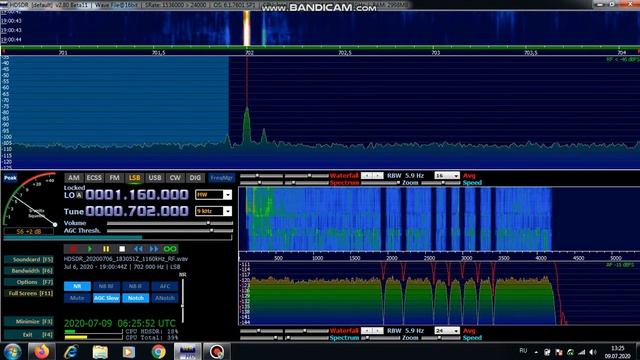Click the LO A selector button

(x=79, y=196)
